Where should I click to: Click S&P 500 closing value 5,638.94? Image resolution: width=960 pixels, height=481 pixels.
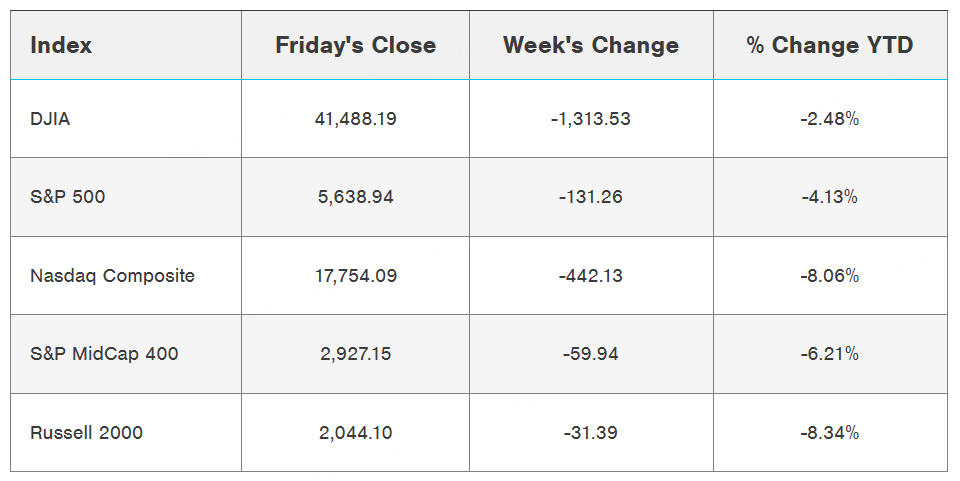click(355, 197)
